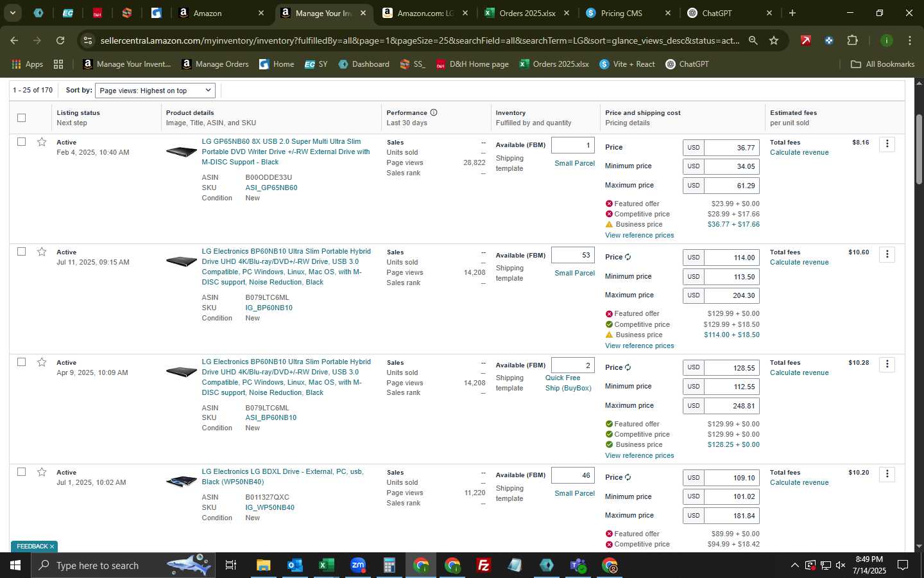View reference prices for ASI_BP60NB10 listing

639,455
